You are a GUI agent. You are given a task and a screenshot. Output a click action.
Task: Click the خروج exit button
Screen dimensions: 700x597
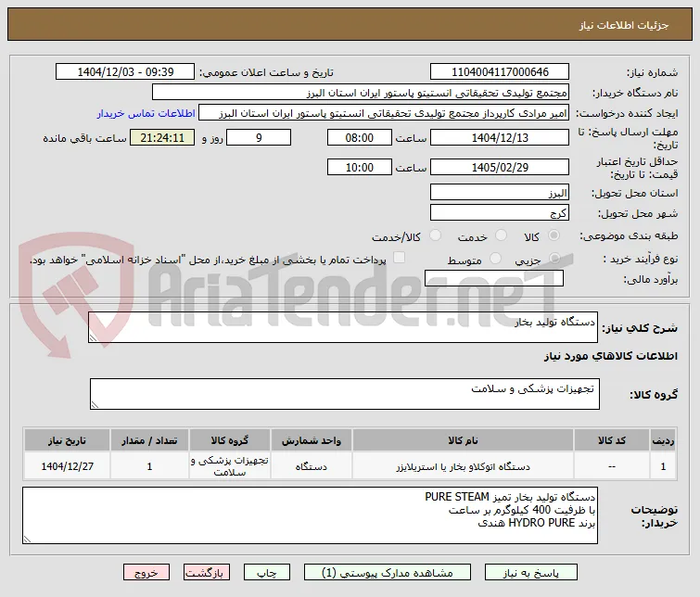point(146,573)
